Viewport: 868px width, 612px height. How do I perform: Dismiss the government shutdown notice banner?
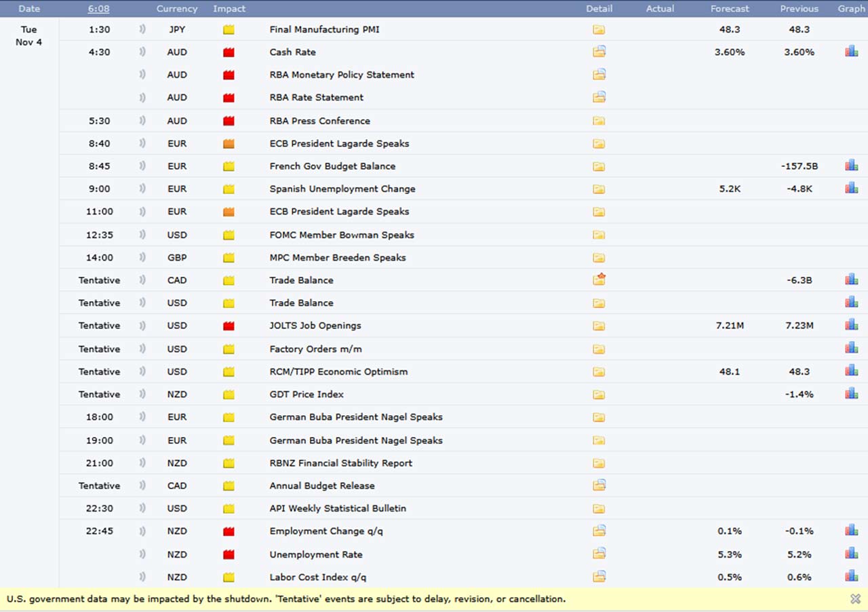855,598
